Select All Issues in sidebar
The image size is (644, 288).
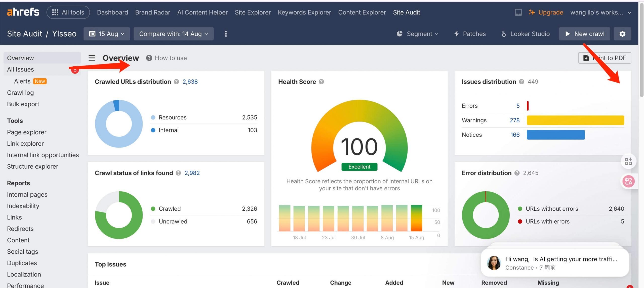point(20,69)
